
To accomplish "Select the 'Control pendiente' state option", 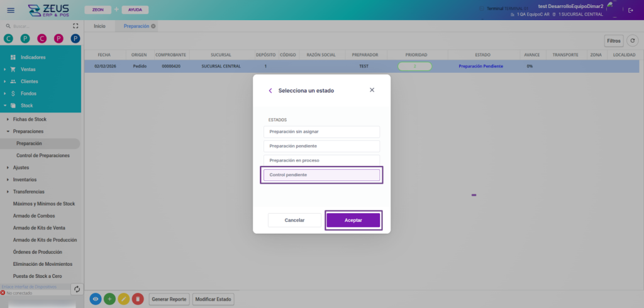I will click(321, 175).
